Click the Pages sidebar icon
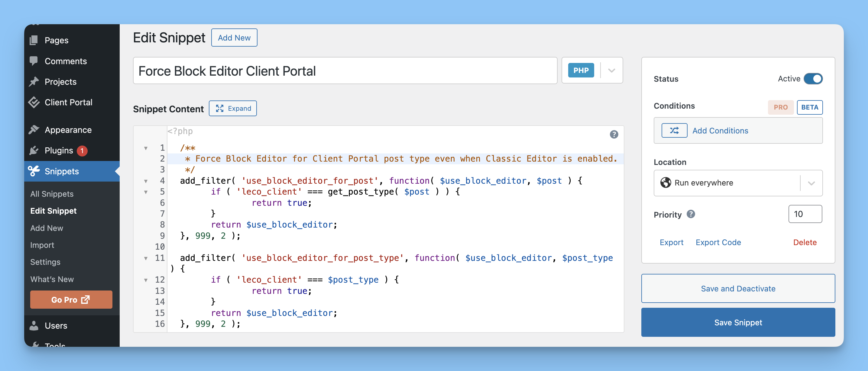This screenshot has width=868, height=371. click(x=34, y=40)
